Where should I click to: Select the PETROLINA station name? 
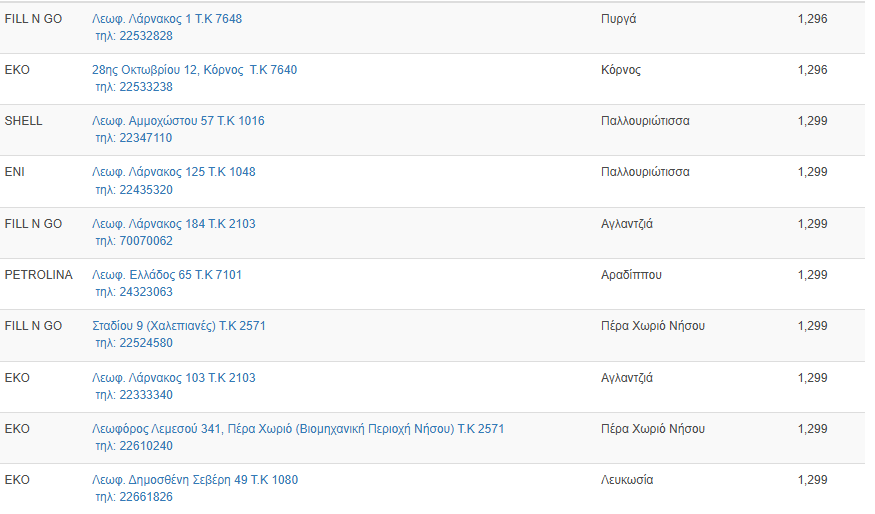point(39,275)
